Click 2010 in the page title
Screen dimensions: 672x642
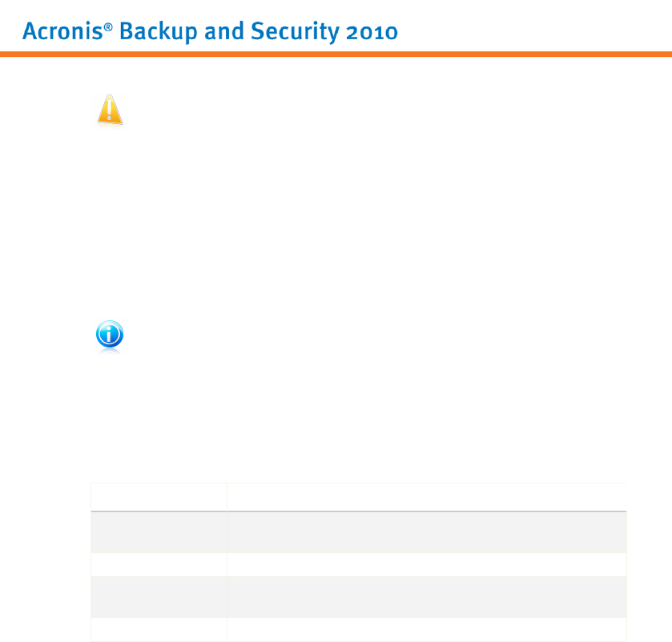pos(372,33)
